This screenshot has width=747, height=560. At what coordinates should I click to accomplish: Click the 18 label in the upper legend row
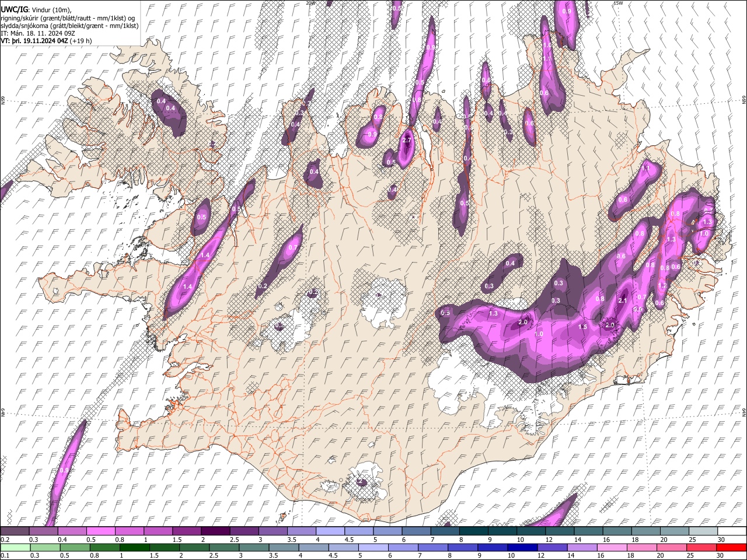[636, 540]
